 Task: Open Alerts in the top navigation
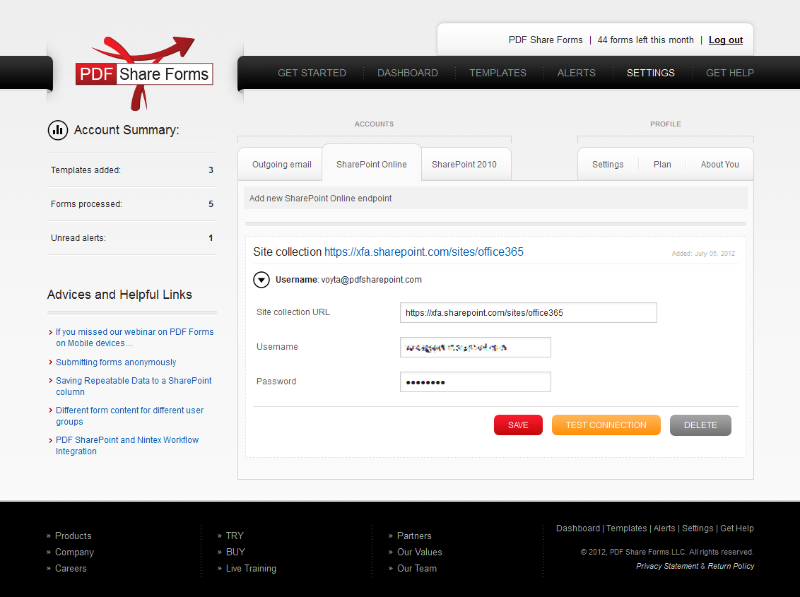pyautogui.click(x=577, y=73)
